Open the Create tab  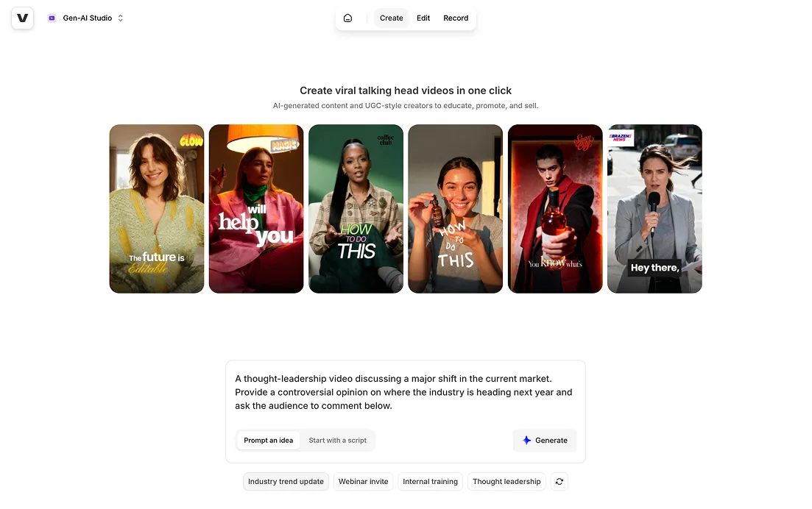click(x=392, y=18)
